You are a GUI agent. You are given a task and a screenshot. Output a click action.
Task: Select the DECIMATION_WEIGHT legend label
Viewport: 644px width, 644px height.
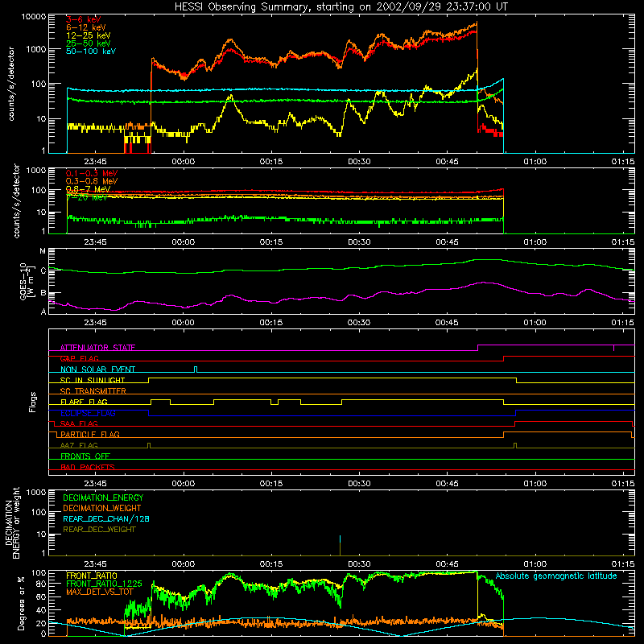(x=102, y=508)
